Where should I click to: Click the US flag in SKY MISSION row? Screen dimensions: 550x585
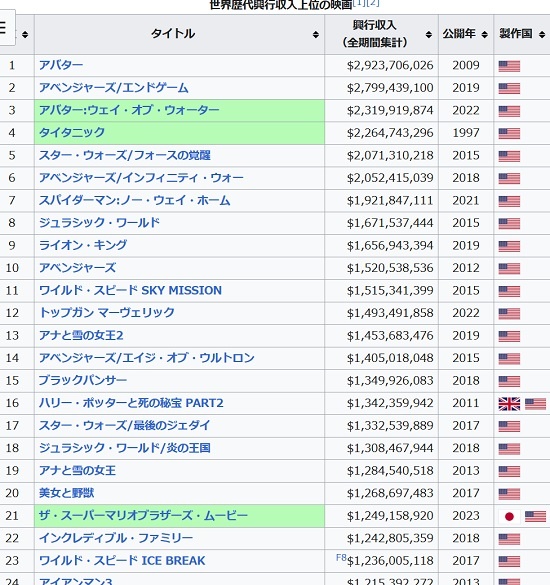coord(509,291)
